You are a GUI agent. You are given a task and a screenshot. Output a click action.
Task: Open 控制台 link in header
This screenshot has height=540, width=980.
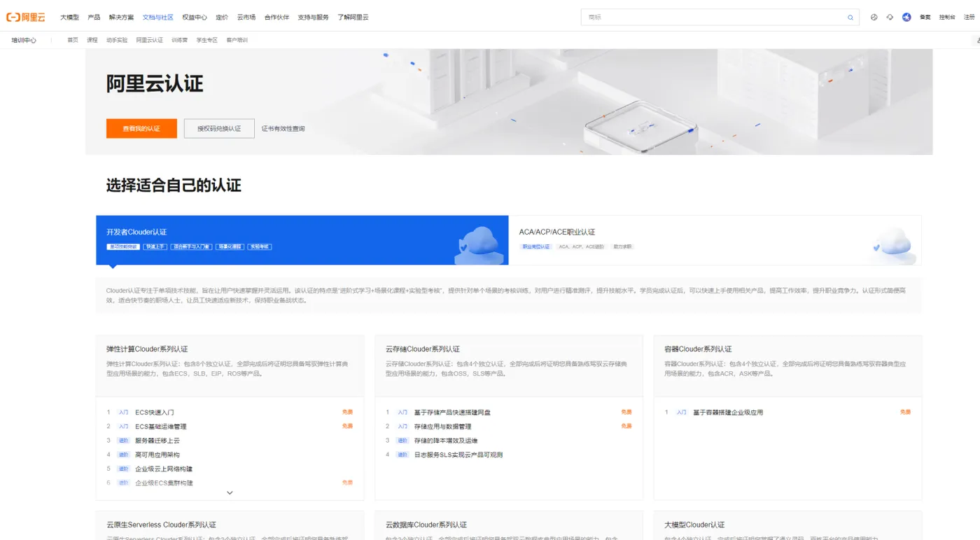947,18
